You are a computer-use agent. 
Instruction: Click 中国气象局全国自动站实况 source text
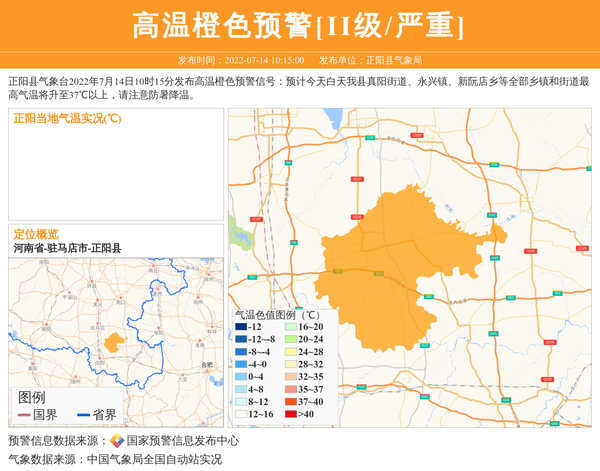[x=154, y=460]
